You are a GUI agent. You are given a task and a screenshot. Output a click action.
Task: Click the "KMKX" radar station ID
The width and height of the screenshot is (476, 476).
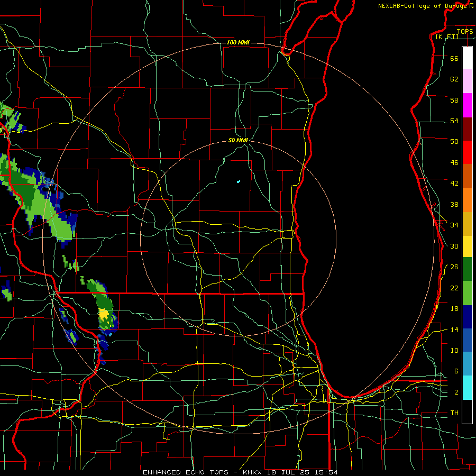[x=253, y=472]
